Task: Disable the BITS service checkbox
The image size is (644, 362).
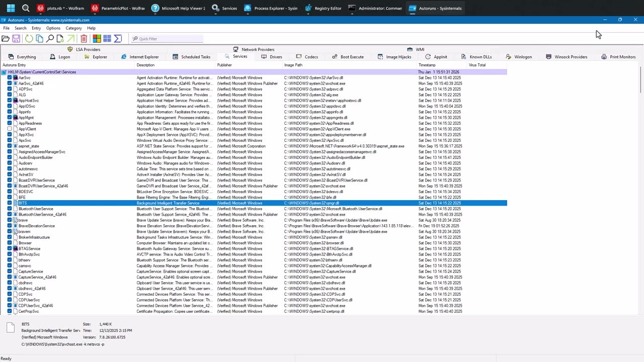Action: [x=10, y=203]
